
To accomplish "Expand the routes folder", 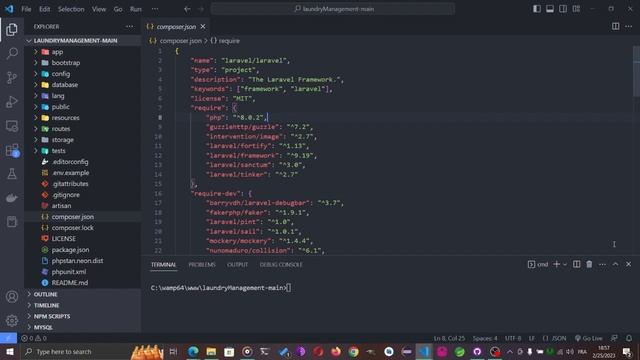I will coord(61,129).
